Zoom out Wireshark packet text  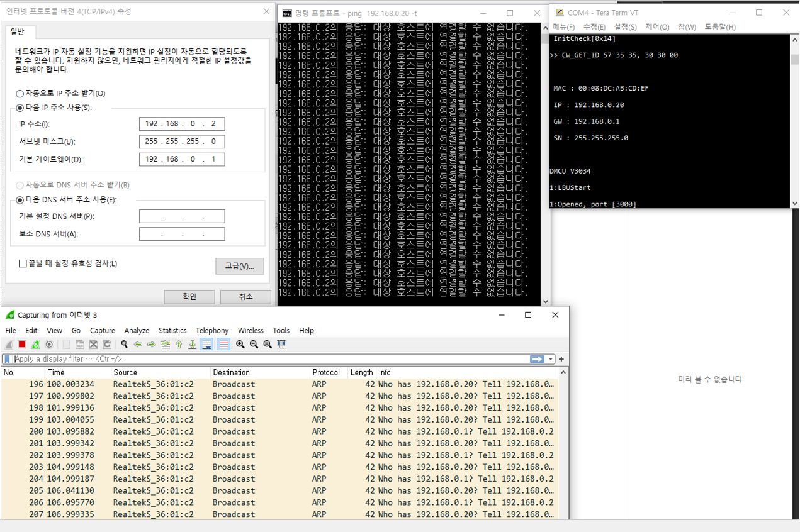(254, 344)
